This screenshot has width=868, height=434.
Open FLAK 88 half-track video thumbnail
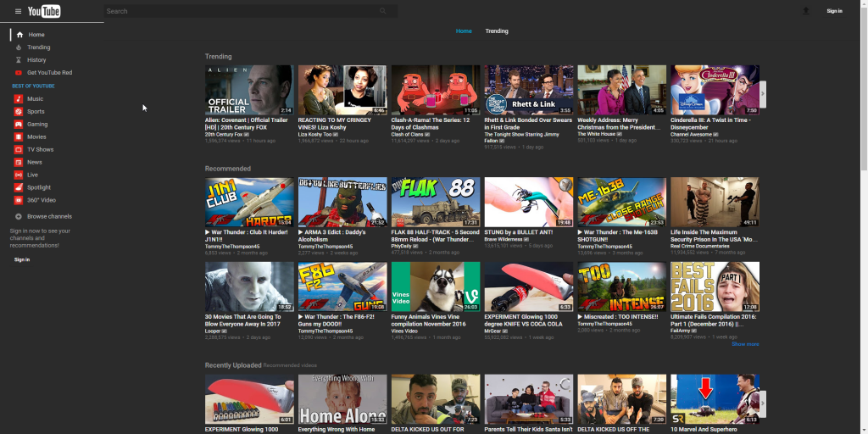[436, 202]
